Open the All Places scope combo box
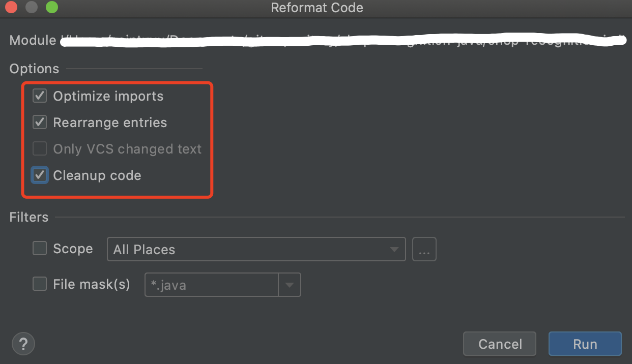 click(x=256, y=249)
